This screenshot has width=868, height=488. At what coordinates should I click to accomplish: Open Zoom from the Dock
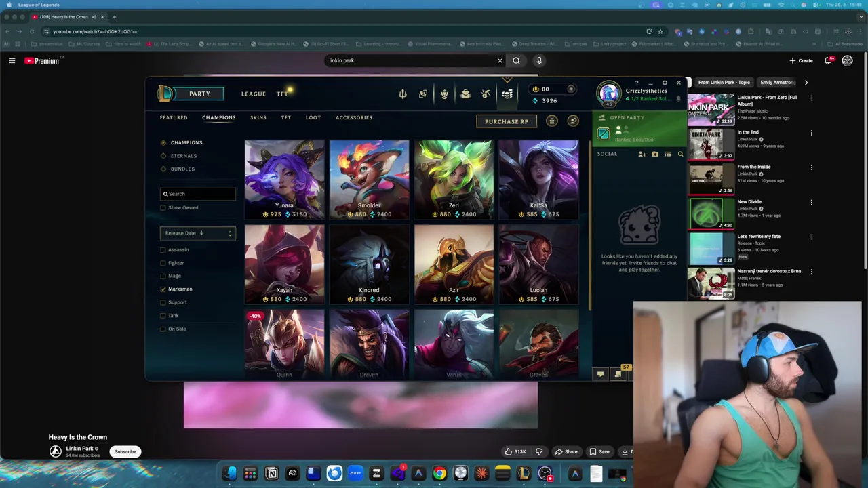tap(355, 474)
